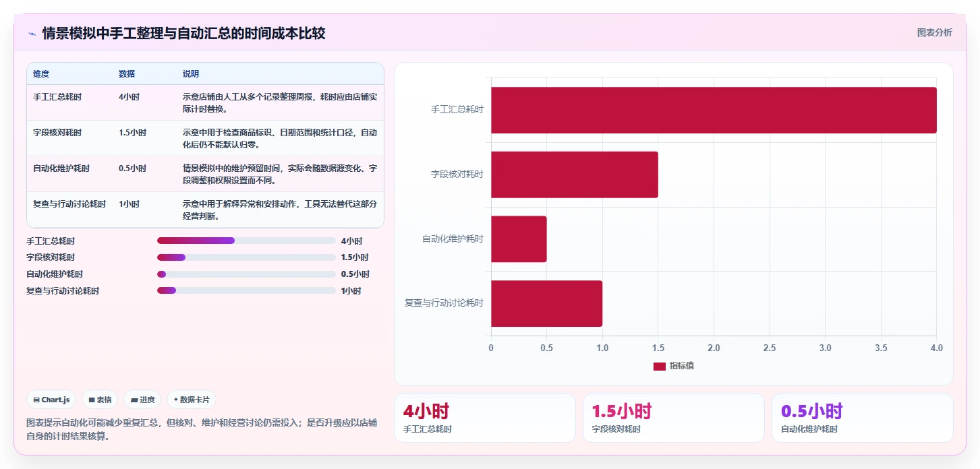980x469 pixels.
Task: Click the 数据 column header
Action: point(127,74)
